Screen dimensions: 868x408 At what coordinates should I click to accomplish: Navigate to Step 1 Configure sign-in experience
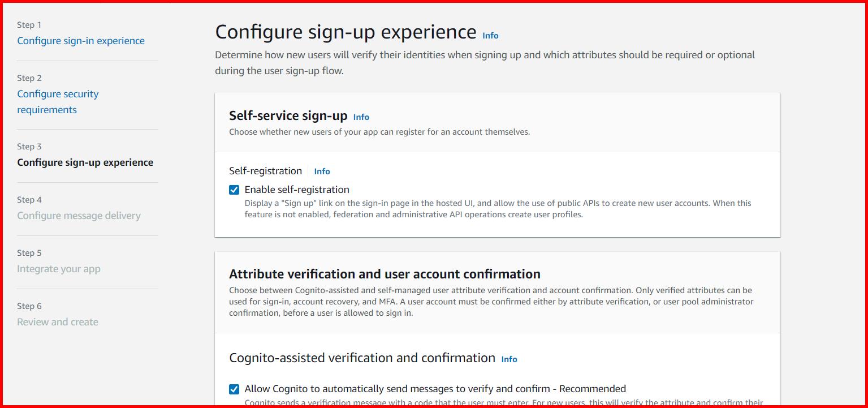[x=81, y=40]
